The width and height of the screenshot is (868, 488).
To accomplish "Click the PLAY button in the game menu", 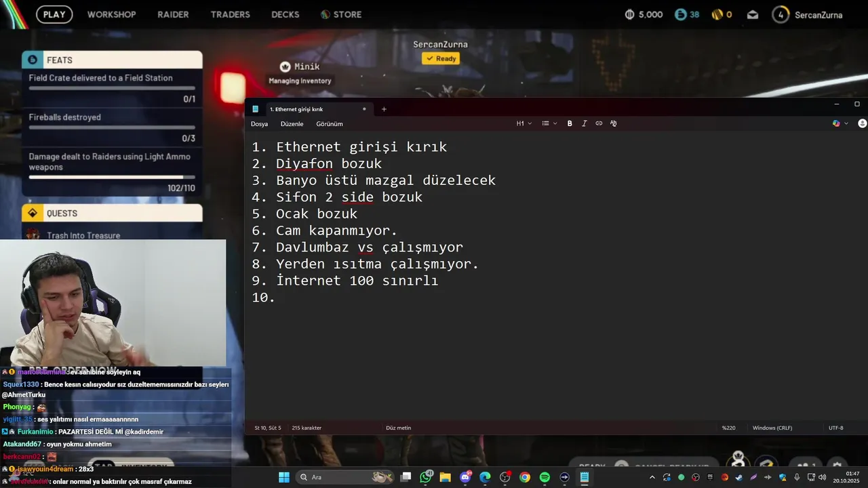I will pyautogui.click(x=54, y=14).
